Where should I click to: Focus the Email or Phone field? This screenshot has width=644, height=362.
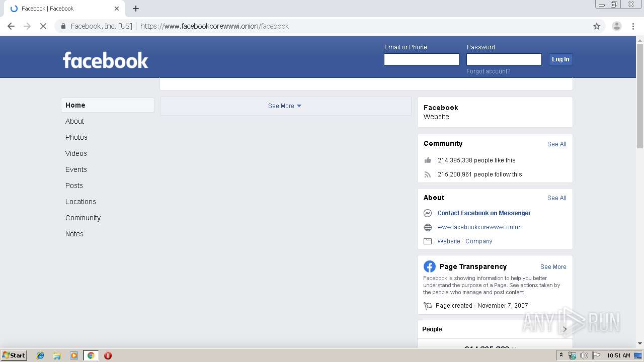click(422, 59)
